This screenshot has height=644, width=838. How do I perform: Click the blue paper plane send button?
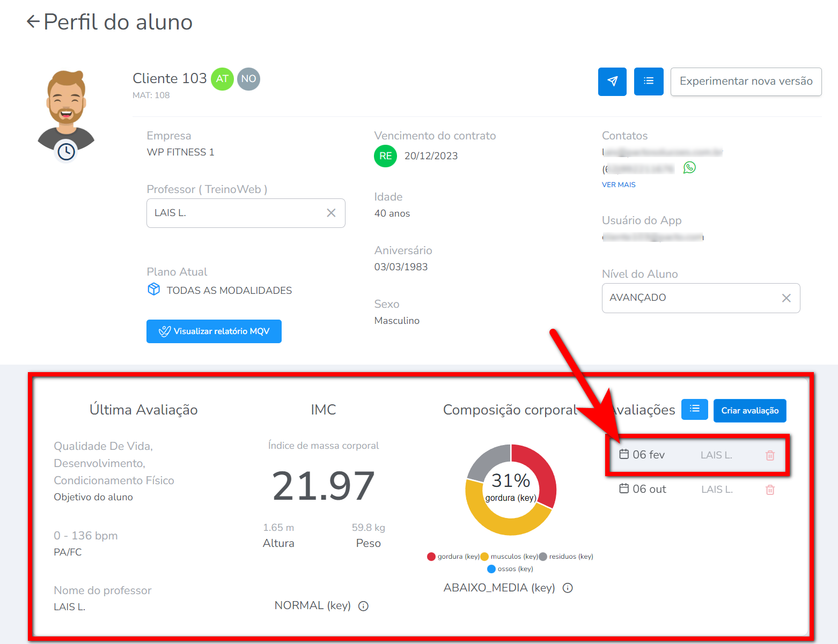pyautogui.click(x=612, y=82)
